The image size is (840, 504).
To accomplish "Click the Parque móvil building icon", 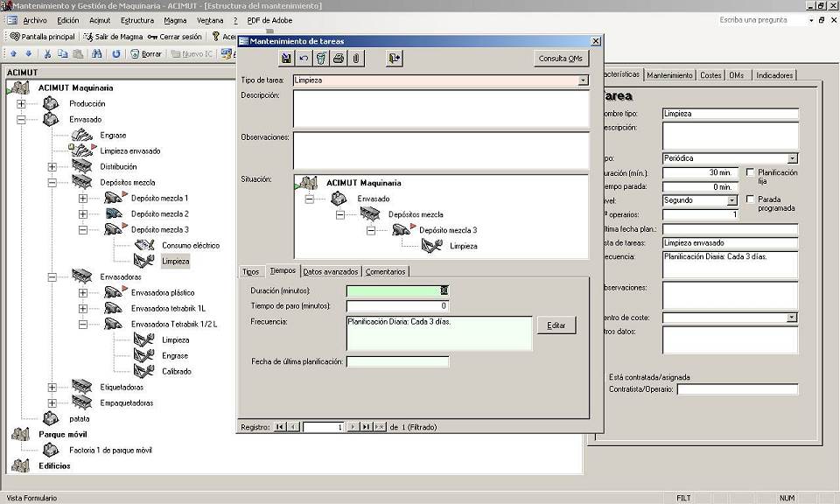I will pos(20,434).
